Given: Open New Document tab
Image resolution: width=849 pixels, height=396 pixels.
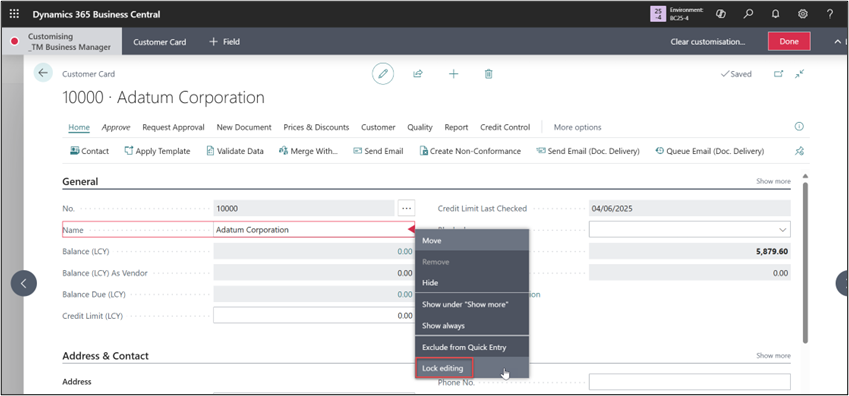Looking at the screenshot, I should 244,127.
